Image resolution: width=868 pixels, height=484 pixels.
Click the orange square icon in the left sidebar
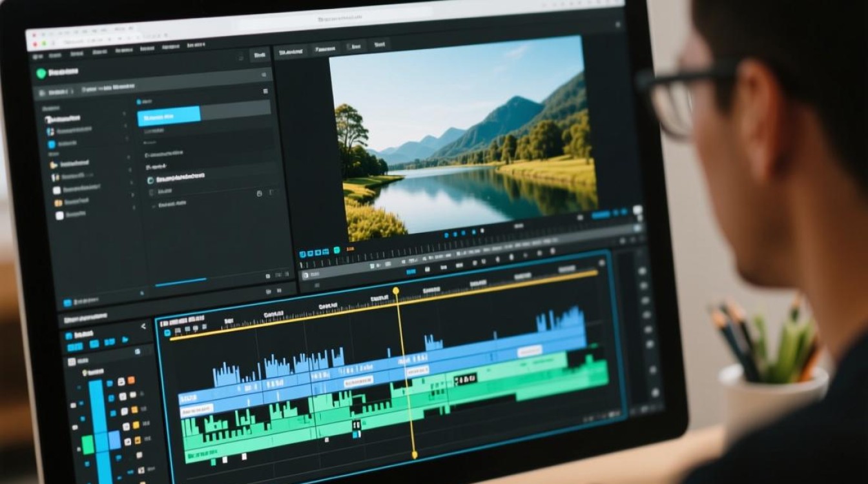[58, 203]
